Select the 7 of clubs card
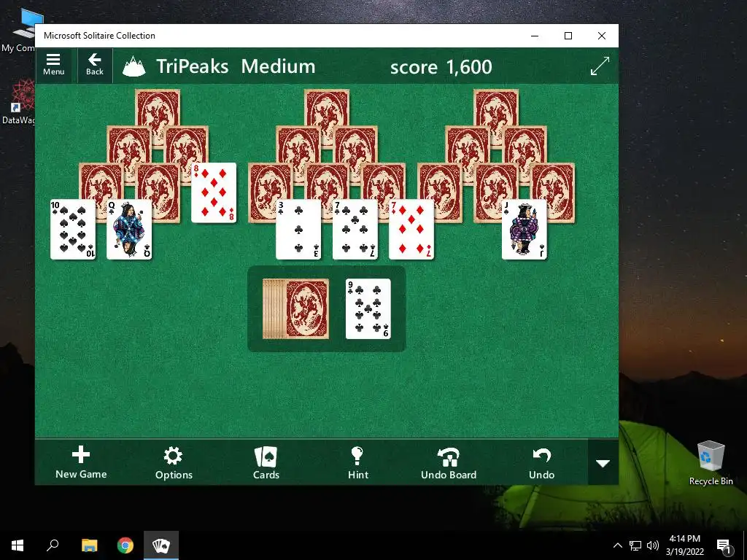 pyautogui.click(x=355, y=230)
